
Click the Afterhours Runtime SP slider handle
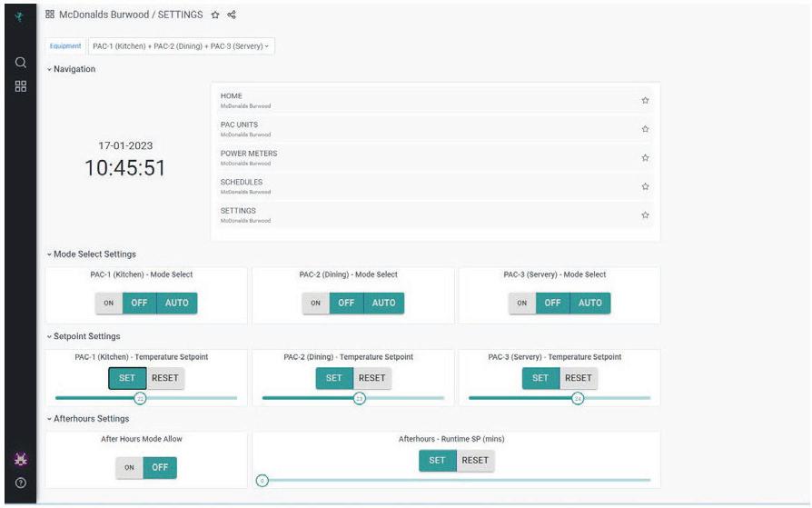point(262,481)
